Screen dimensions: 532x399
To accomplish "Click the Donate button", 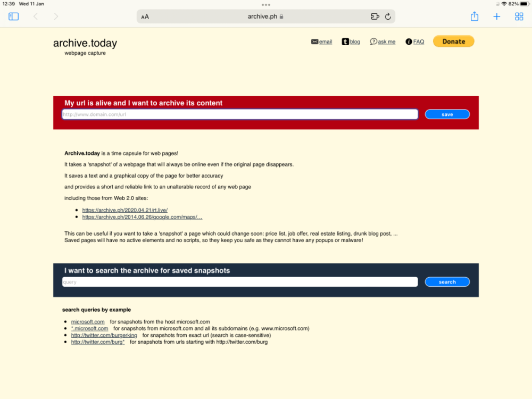I will pos(453,41).
